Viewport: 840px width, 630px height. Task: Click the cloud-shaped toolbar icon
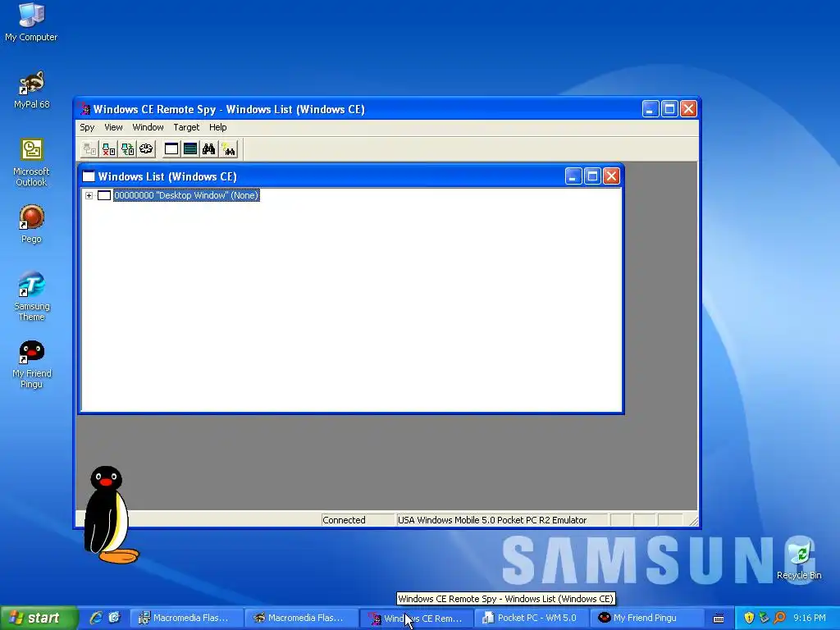146,149
